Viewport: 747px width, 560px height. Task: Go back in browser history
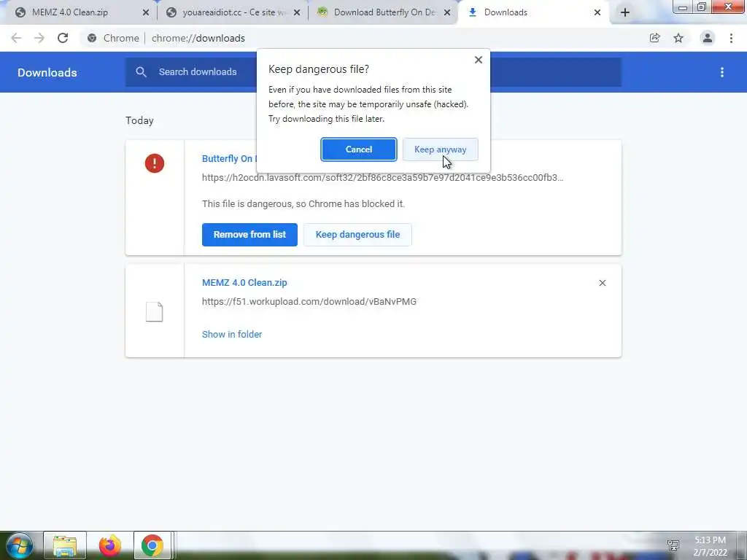coord(16,38)
